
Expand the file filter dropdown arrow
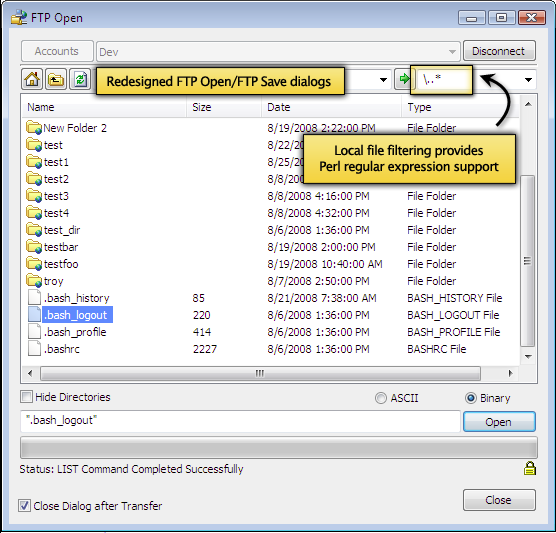[528, 80]
